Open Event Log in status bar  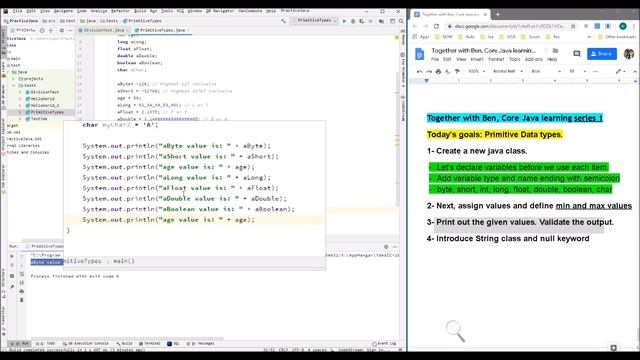tap(384, 344)
